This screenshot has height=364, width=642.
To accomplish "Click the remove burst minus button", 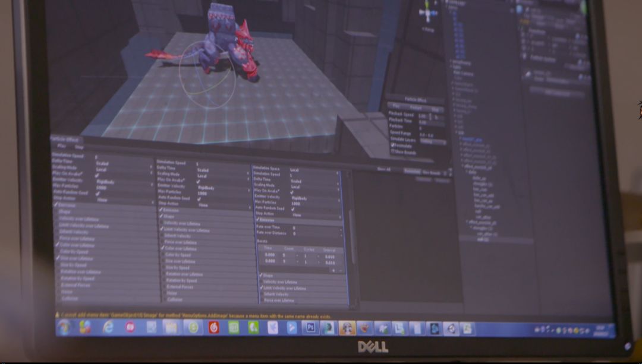I will tap(341, 270).
